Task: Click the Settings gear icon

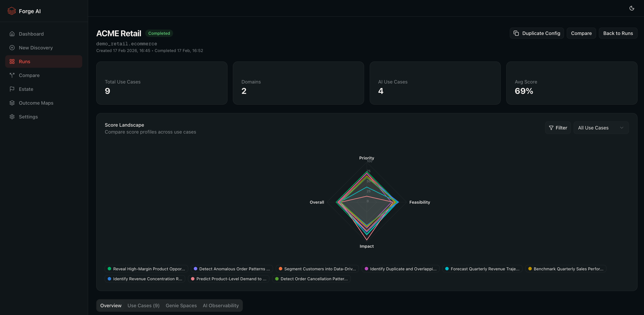Action: [12, 117]
